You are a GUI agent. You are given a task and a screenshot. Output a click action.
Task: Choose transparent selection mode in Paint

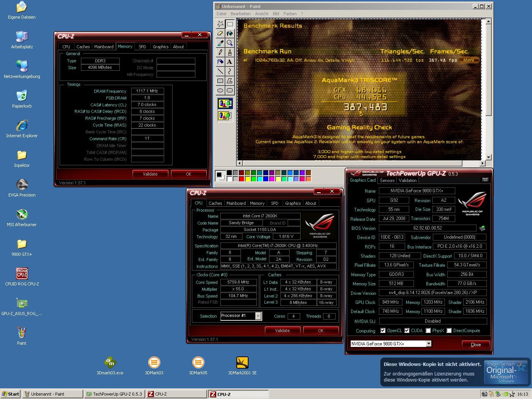(225, 115)
